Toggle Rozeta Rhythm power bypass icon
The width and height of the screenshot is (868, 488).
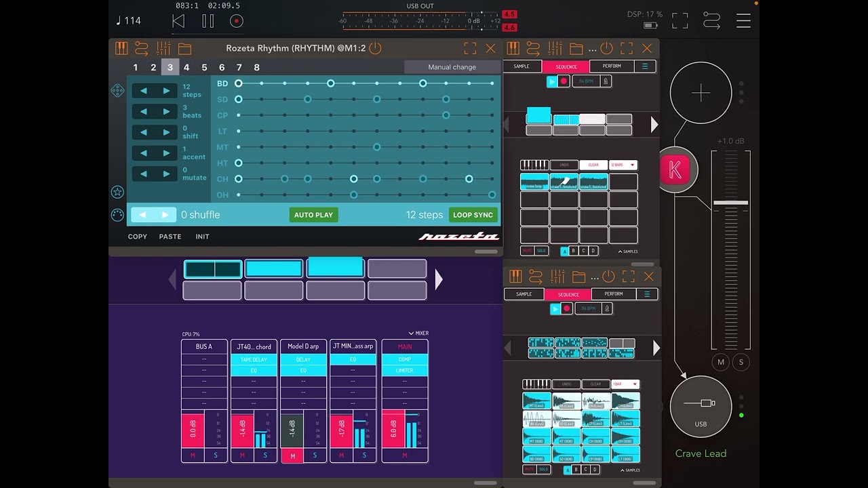[375, 48]
